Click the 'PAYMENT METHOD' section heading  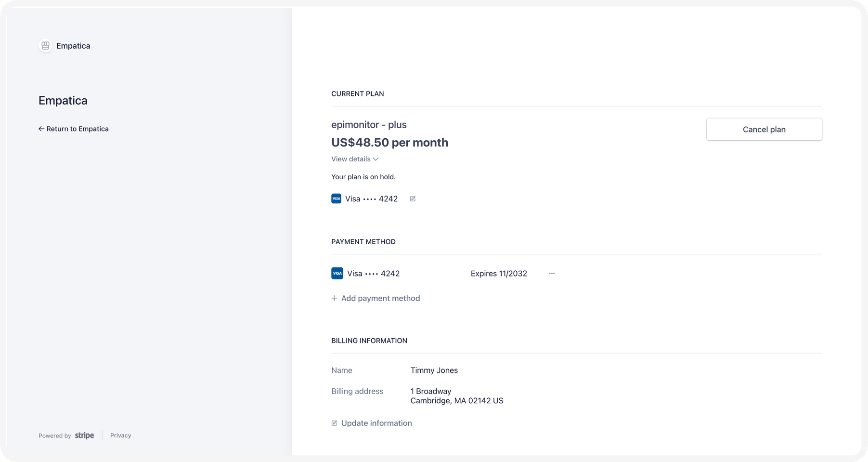point(363,242)
